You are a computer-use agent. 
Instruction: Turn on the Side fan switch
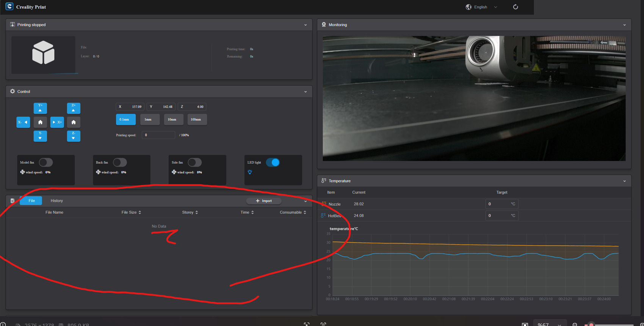point(195,162)
